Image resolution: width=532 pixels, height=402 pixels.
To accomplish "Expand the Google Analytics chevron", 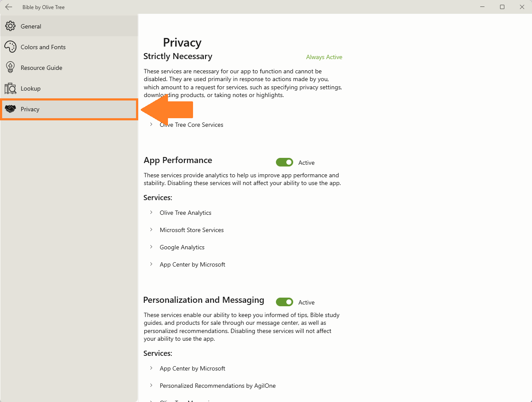I will [151, 247].
